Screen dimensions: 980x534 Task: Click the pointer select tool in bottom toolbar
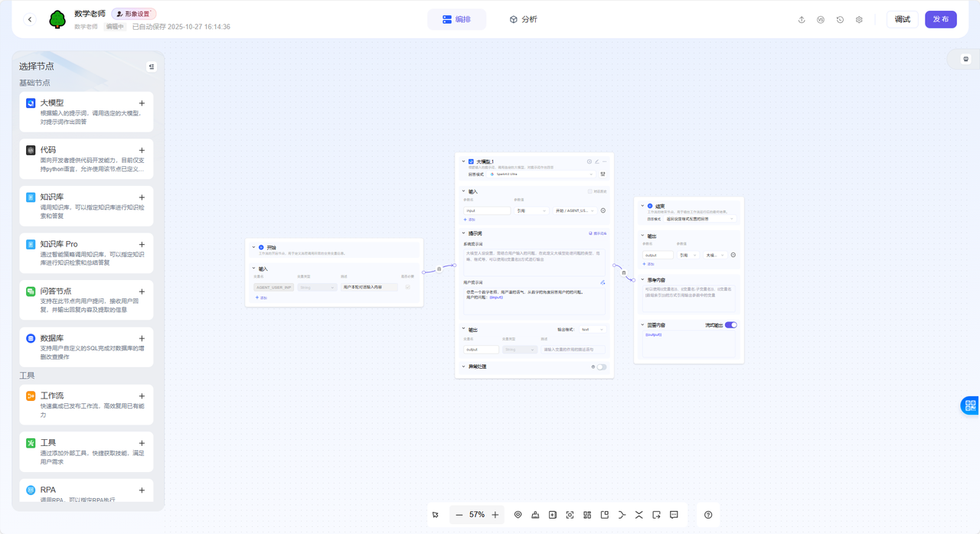435,515
